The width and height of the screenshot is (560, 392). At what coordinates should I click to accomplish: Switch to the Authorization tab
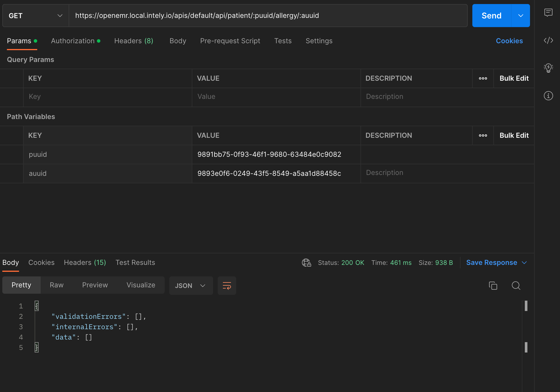73,41
